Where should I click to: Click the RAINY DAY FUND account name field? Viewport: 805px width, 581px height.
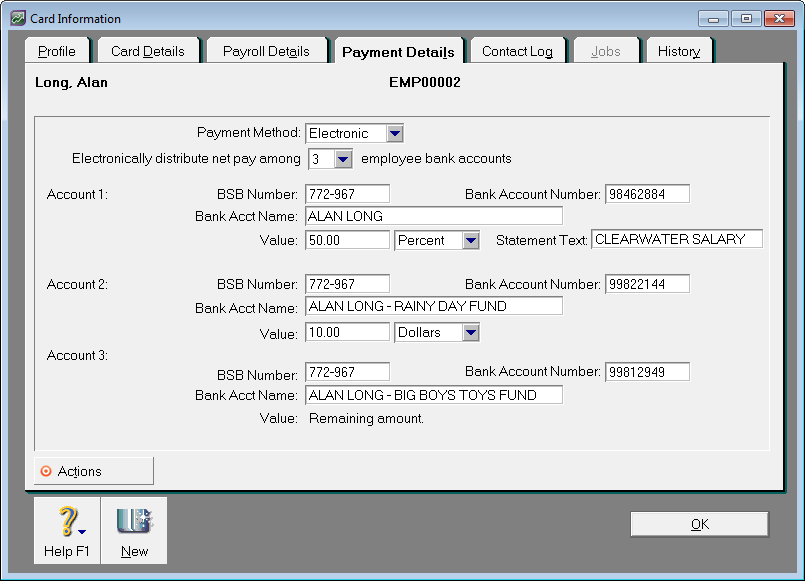[433, 306]
